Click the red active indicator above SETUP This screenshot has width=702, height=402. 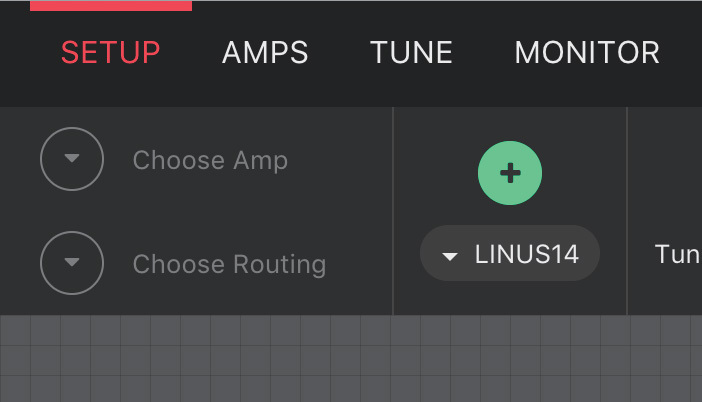(111, 5)
